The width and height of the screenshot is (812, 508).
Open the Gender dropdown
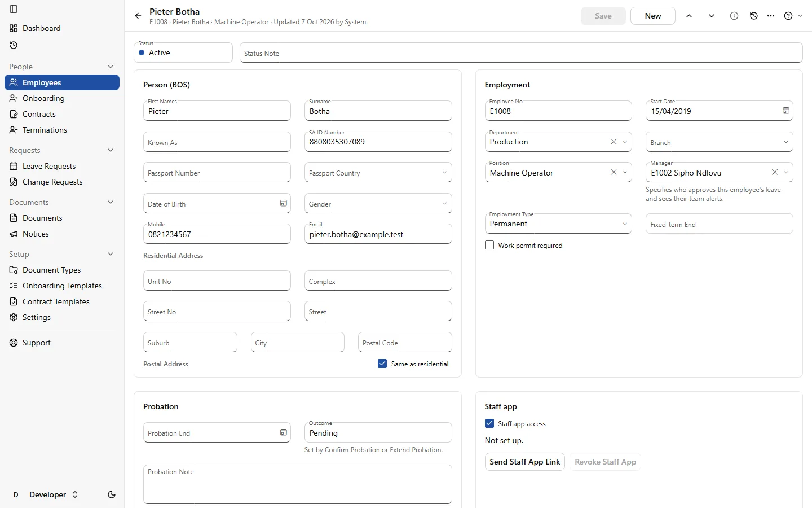coord(378,204)
